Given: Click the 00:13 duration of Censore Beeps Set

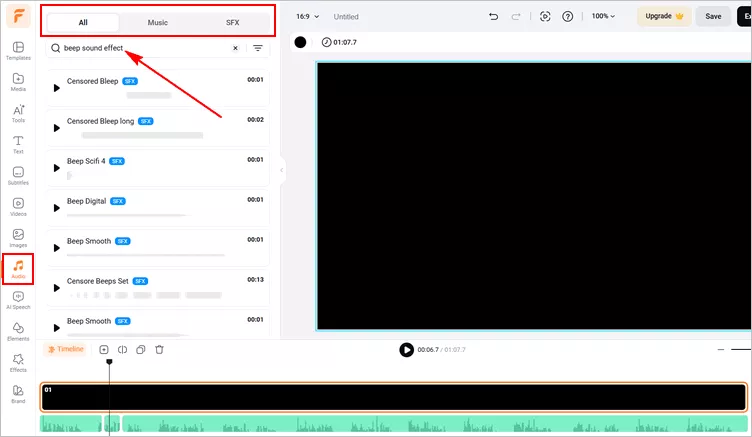Looking at the screenshot, I should (255, 280).
